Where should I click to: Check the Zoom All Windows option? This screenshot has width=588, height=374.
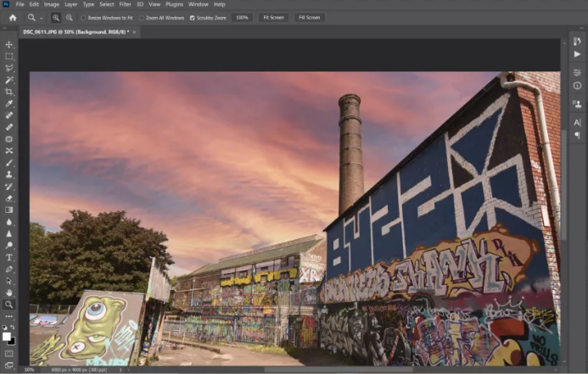pyautogui.click(x=142, y=17)
